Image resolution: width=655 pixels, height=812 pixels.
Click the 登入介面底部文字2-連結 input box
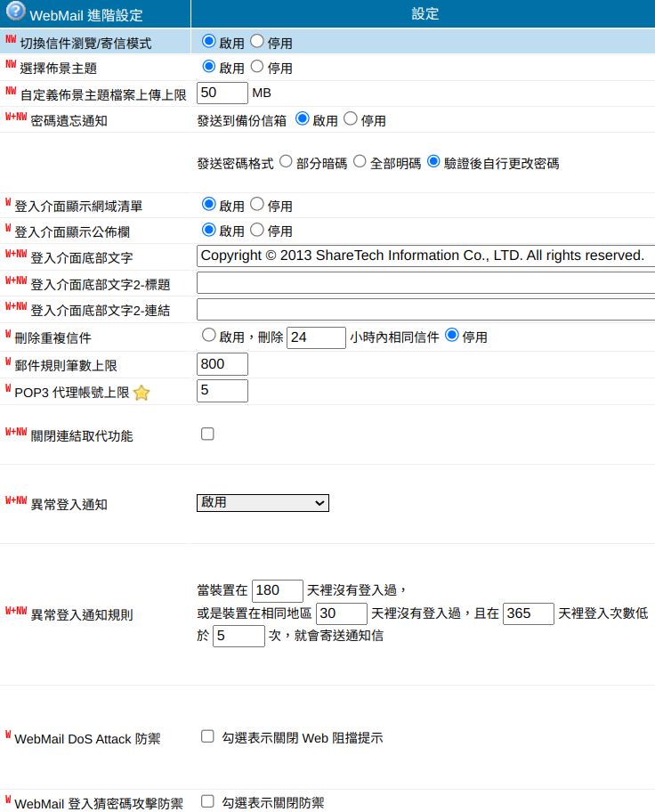pyautogui.click(x=425, y=309)
